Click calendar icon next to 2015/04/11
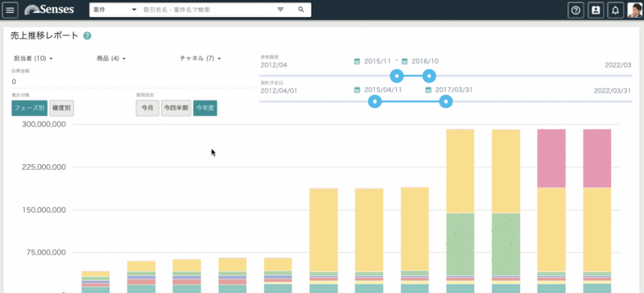 coord(357,89)
